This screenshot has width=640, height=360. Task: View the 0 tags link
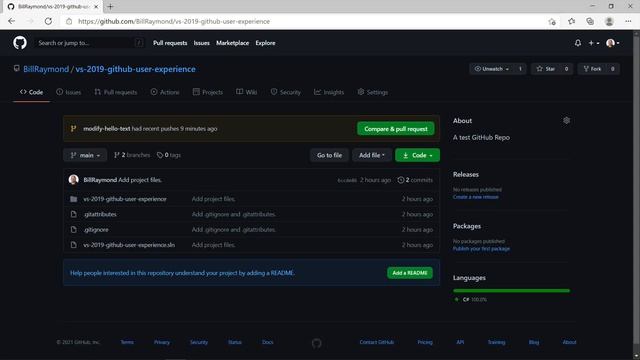click(169, 155)
